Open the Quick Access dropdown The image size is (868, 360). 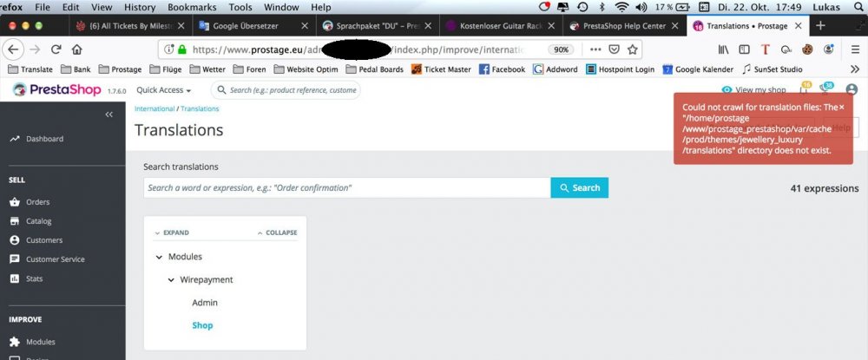coord(164,89)
